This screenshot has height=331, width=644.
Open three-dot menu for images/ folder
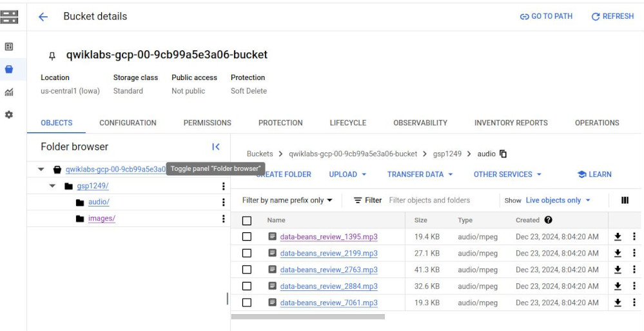tap(223, 218)
